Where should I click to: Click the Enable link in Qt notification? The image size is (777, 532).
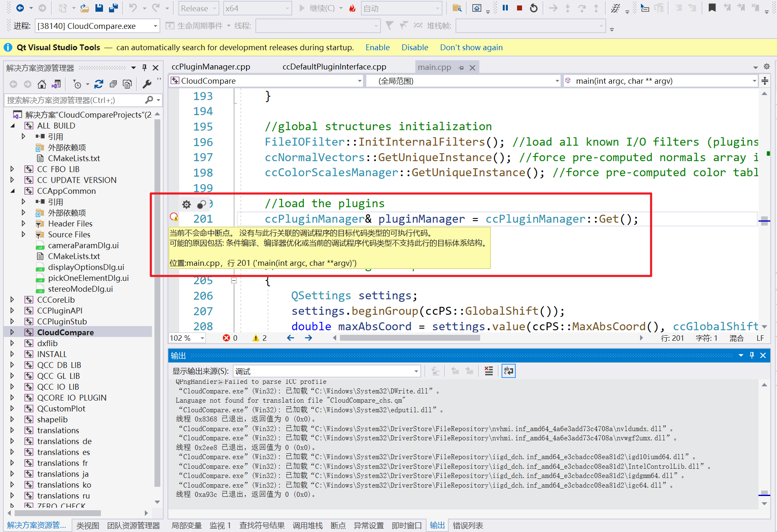377,47
